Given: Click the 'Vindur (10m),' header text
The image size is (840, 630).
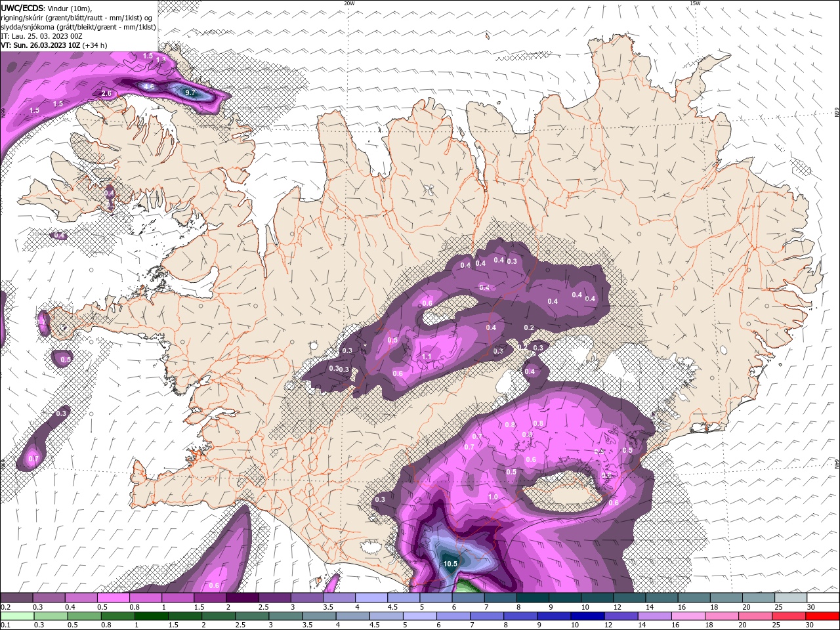Looking at the screenshot, I should (x=70, y=8).
